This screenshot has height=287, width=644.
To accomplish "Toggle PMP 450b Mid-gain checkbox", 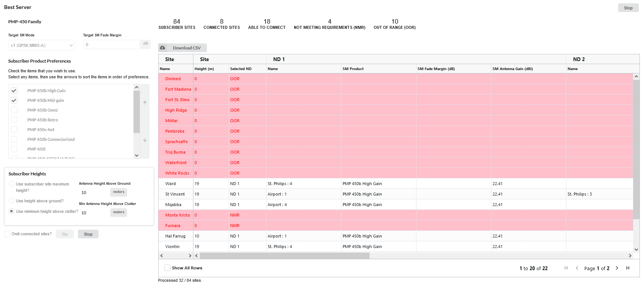I will click(x=14, y=100).
